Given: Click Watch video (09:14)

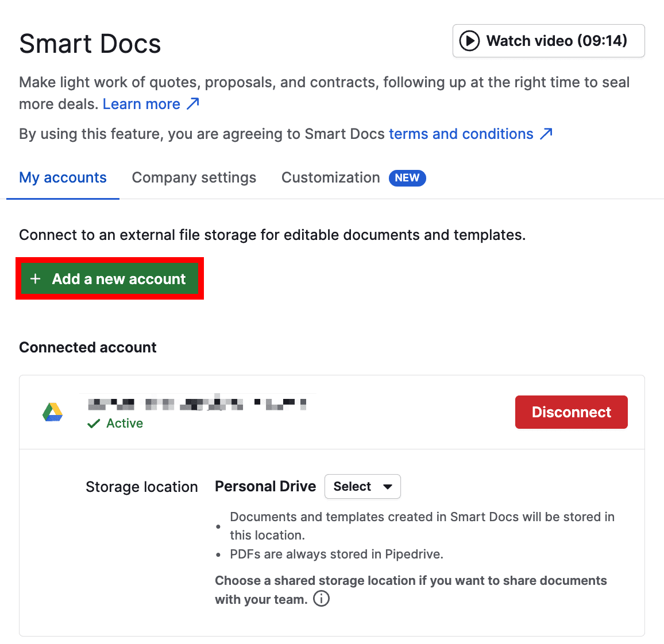Looking at the screenshot, I should pos(548,41).
